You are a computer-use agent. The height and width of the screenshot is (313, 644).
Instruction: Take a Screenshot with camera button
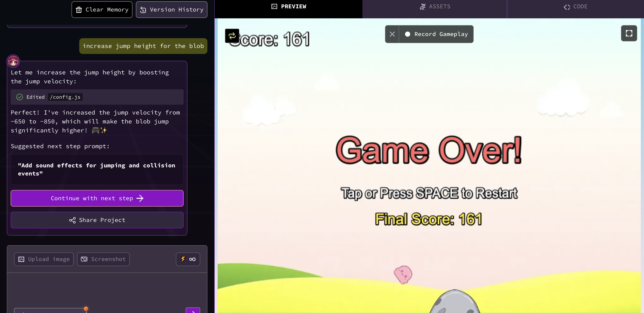[x=103, y=259]
